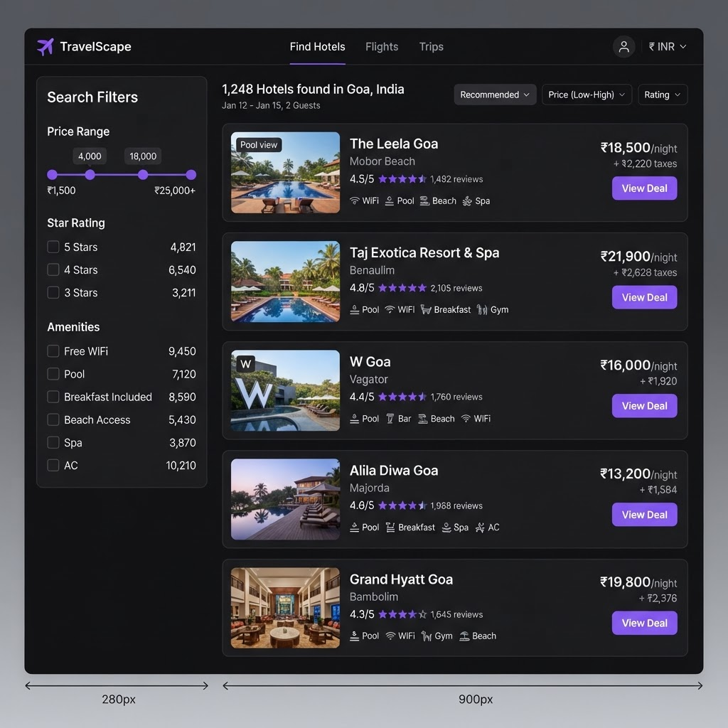Viewport: 728px width, 728px height.
Task: Open The Leela Goa hotel title link
Action: point(394,144)
